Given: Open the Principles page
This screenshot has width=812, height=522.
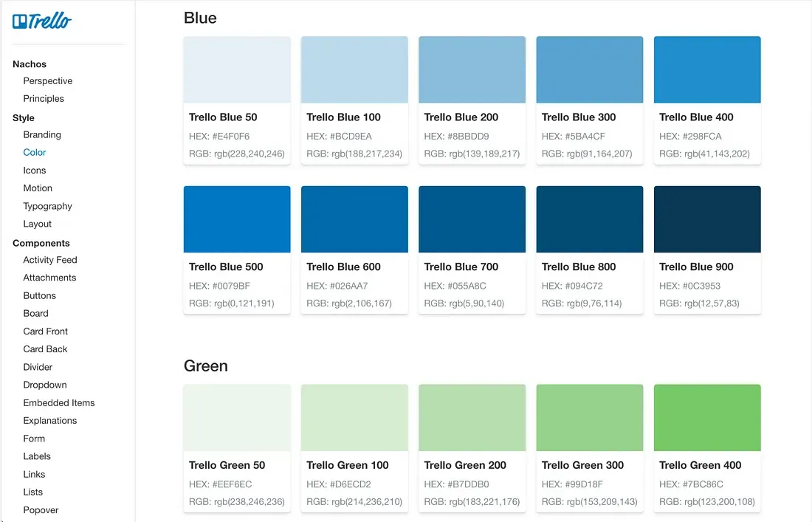Looking at the screenshot, I should (x=43, y=98).
